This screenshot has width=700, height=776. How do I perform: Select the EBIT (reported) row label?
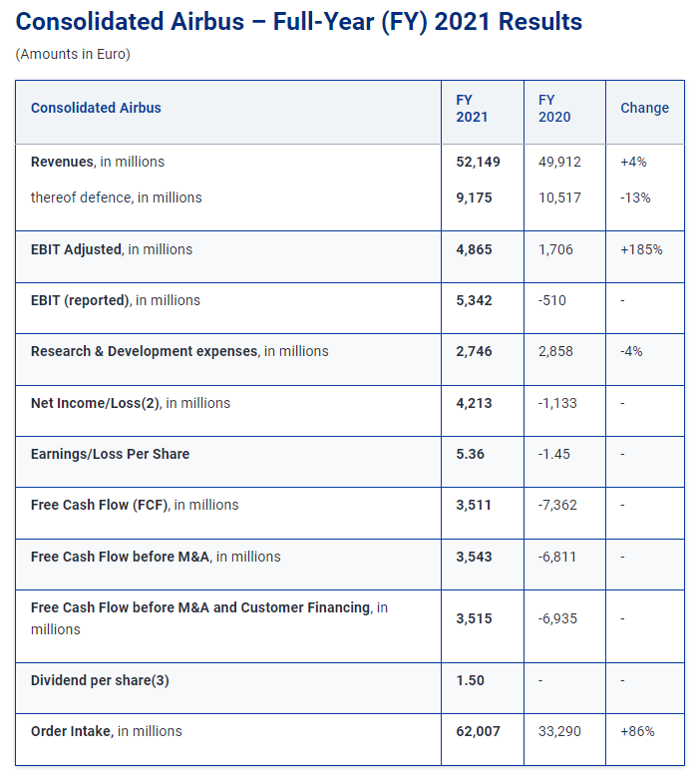[116, 300]
